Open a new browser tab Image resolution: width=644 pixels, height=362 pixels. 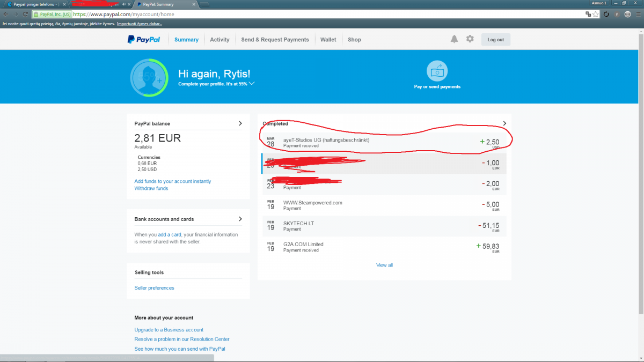pyautogui.click(x=204, y=4)
